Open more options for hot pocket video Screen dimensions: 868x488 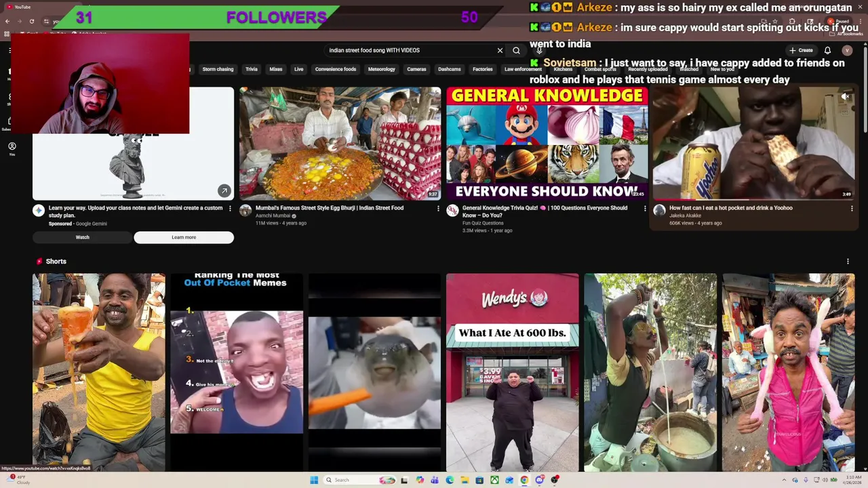pos(852,208)
